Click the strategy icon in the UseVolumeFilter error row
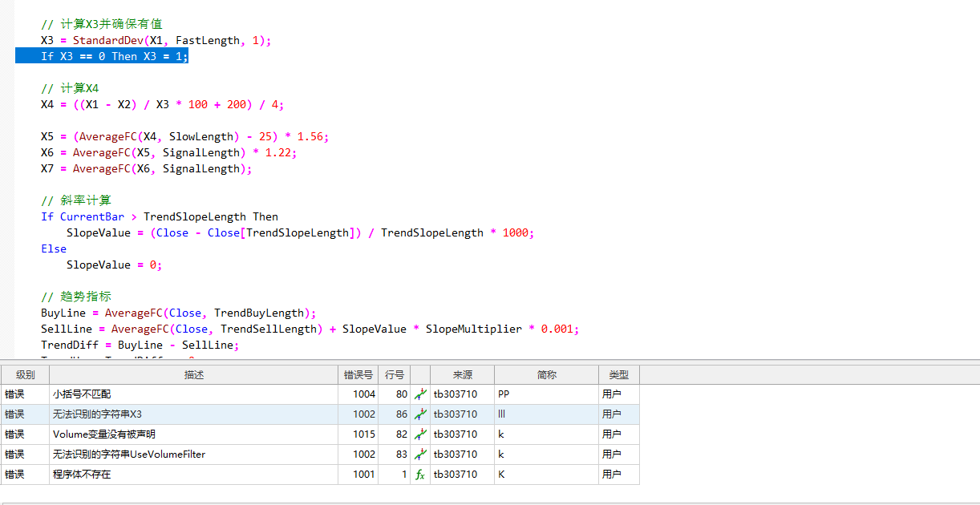 pos(420,454)
